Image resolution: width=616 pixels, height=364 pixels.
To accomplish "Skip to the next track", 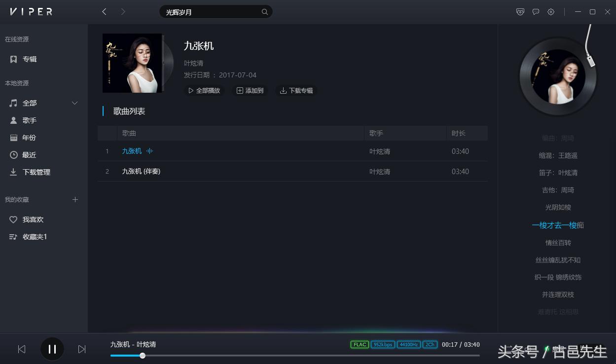I will coord(82,349).
